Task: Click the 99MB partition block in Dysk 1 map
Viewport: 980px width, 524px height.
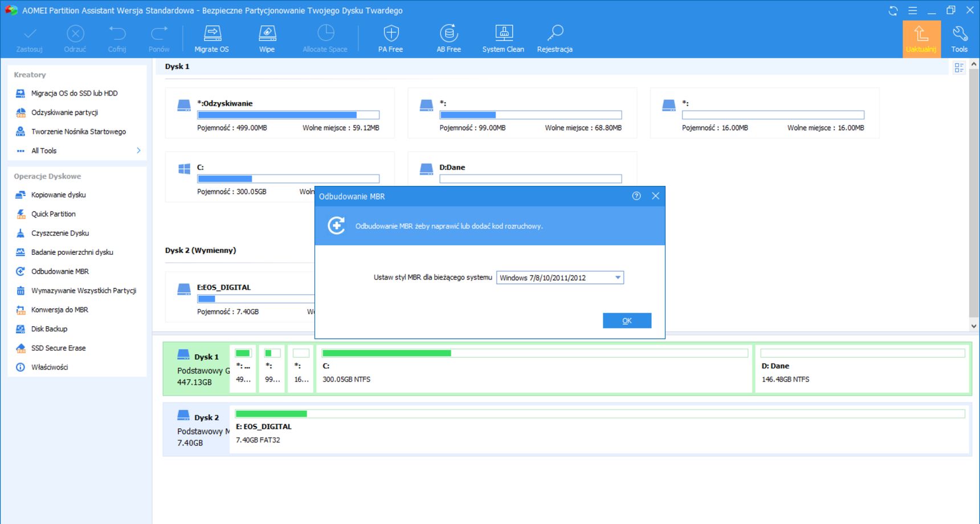Action: pos(272,369)
